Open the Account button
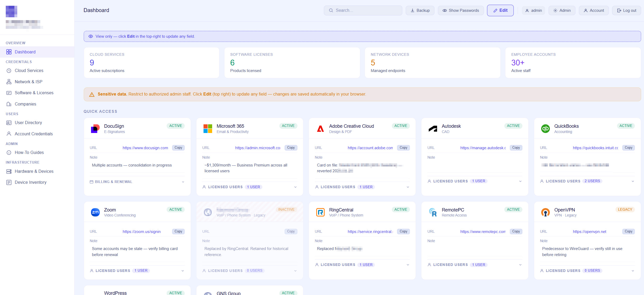This screenshot has width=644, height=295. (594, 10)
